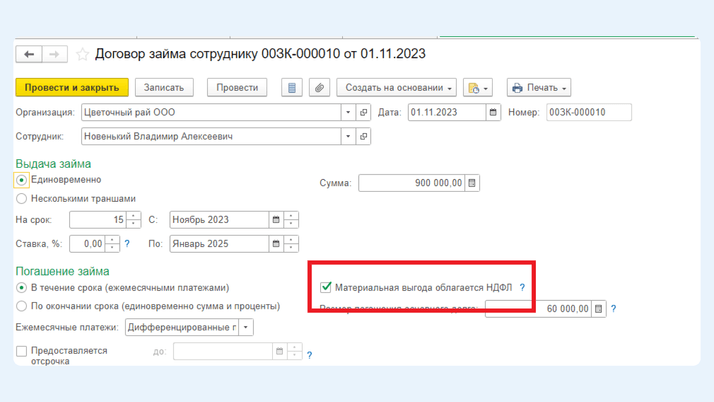Click the Январь 2025 end month field

pos(219,244)
